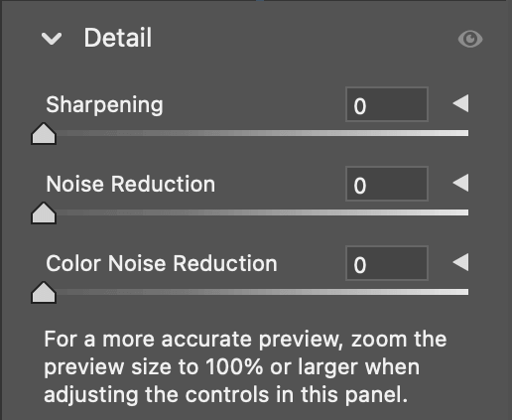Screen dimensions: 512x420
Task: Click the Sharpening slider handle
Action: [x=44, y=134]
